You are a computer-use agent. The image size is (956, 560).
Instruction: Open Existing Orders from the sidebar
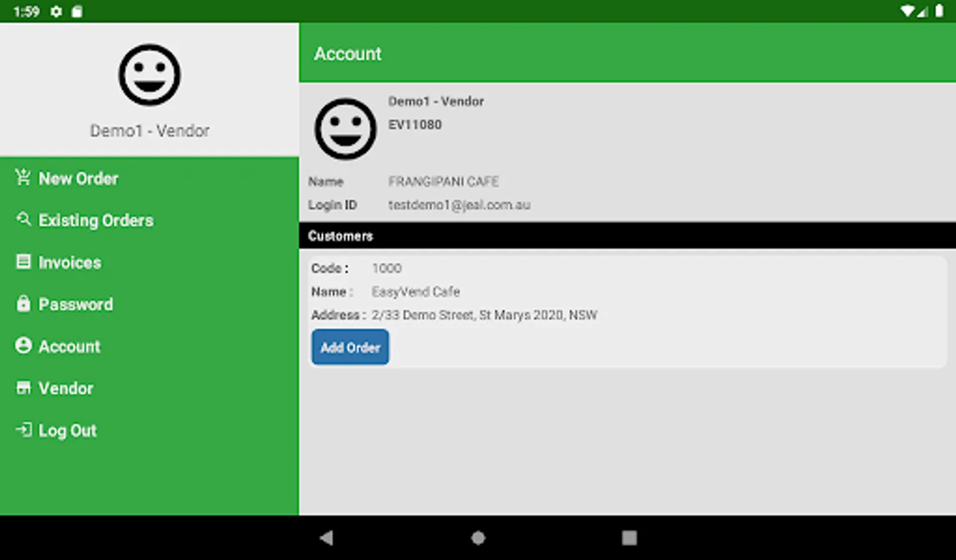coord(149,220)
